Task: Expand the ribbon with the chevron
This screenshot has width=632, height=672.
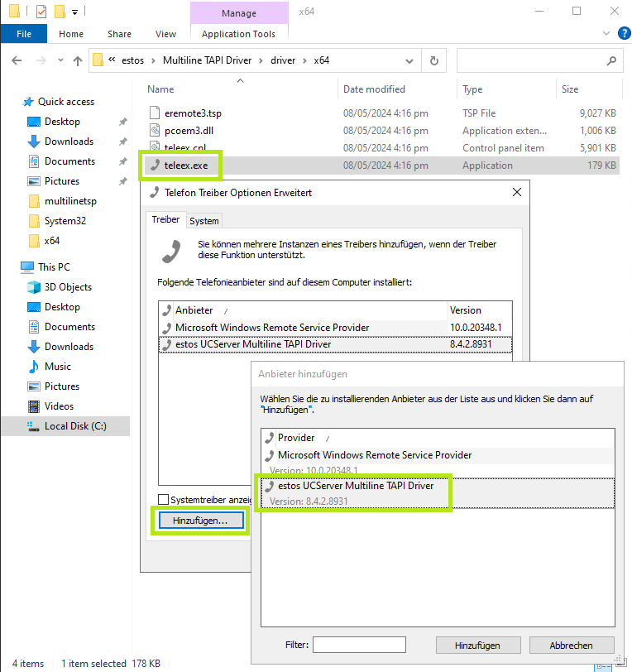Action: point(605,34)
